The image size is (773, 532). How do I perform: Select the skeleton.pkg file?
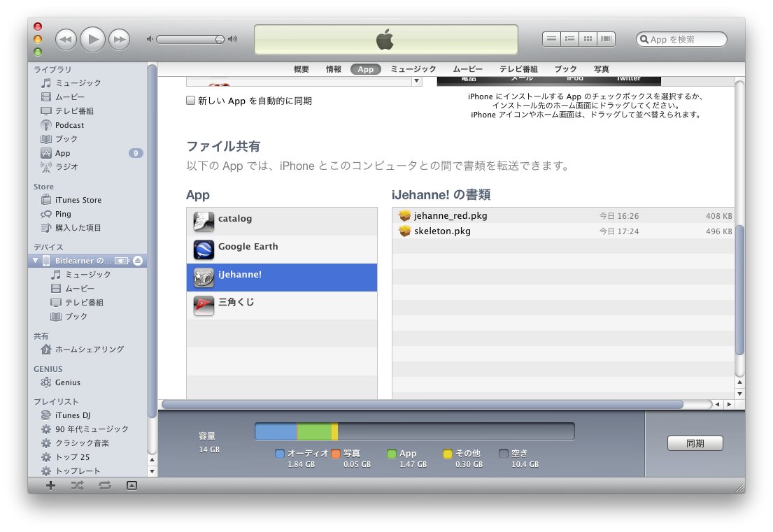pyautogui.click(x=563, y=231)
